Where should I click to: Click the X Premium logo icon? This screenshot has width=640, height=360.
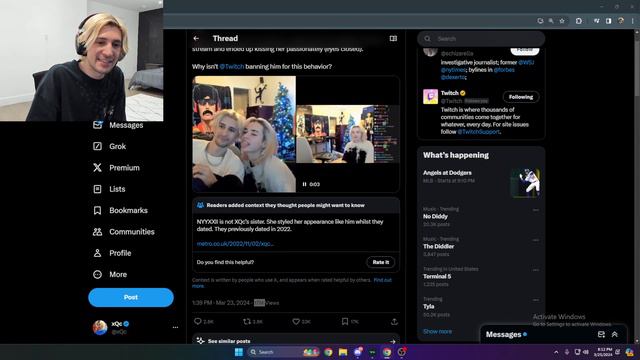click(x=97, y=168)
